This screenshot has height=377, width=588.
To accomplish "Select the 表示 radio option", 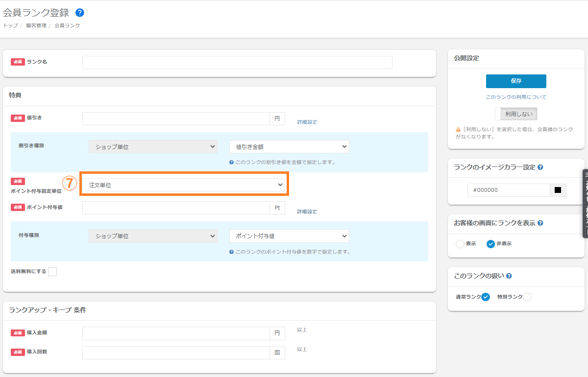I will pyautogui.click(x=460, y=244).
